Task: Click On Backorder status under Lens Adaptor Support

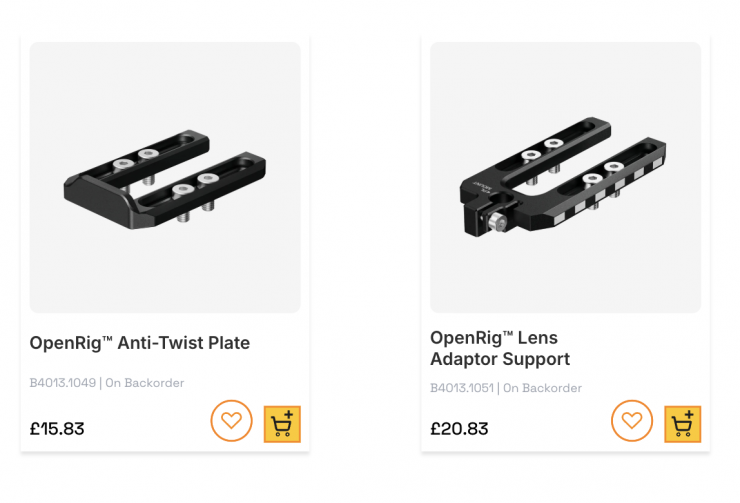Action: click(x=542, y=388)
